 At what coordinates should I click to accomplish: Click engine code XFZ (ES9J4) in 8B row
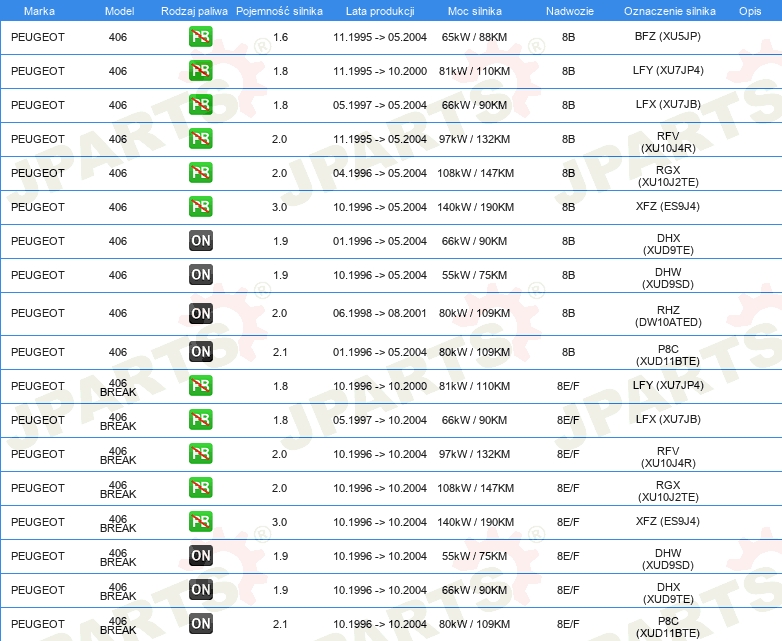point(668,206)
